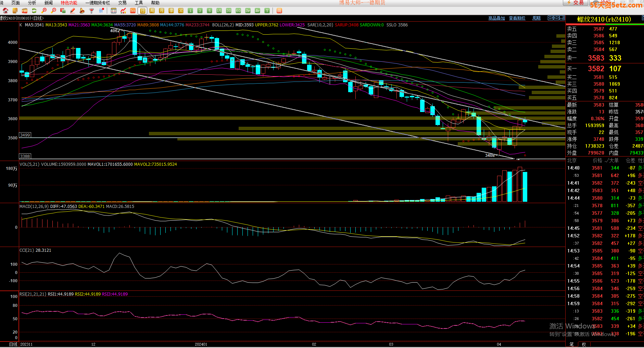Switch to weekly (周) period button
The height and width of the screenshot is (348, 644).
pyautogui.click(x=152, y=11)
